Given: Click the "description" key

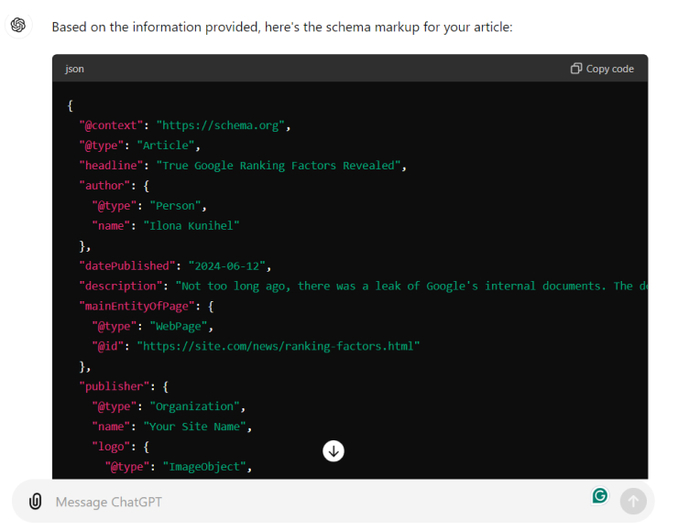Looking at the screenshot, I should click(x=121, y=286).
